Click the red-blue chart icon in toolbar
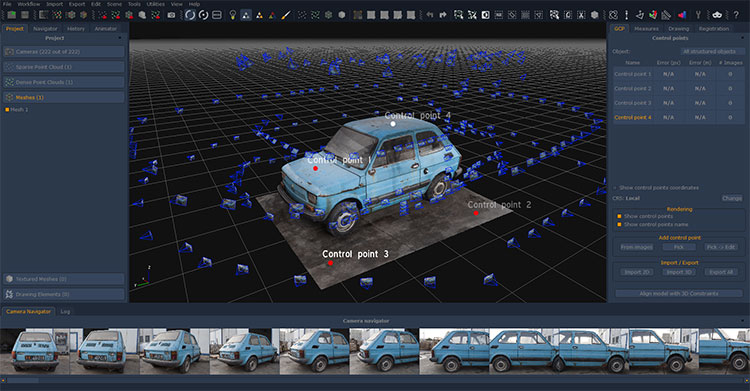750x391 pixels. [x=682, y=15]
